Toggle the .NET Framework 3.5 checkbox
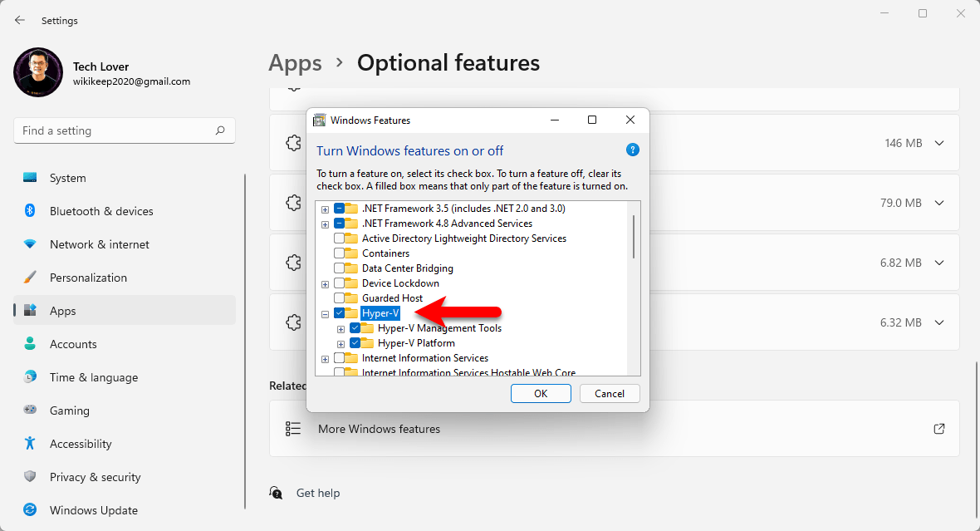The height and width of the screenshot is (531, 980). (x=340, y=209)
